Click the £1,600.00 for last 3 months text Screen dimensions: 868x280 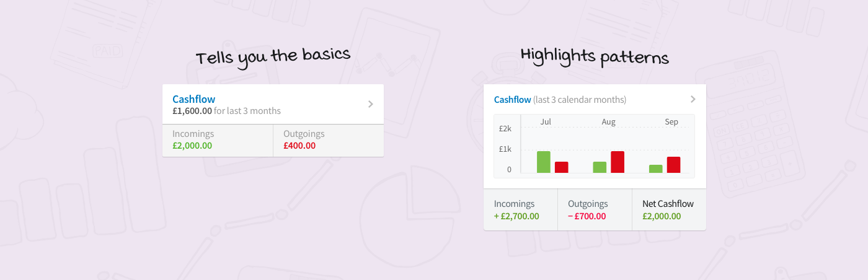pos(226,112)
